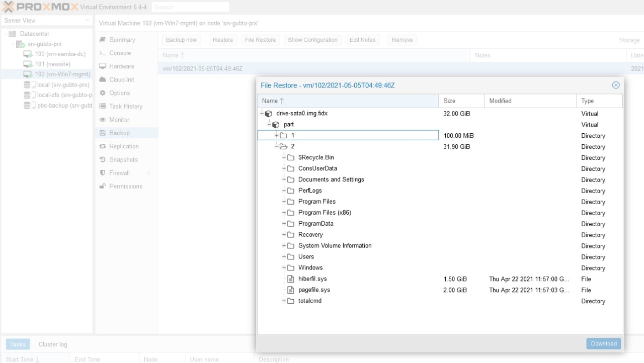
Task: Click the Download button
Action: pyautogui.click(x=604, y=344)
